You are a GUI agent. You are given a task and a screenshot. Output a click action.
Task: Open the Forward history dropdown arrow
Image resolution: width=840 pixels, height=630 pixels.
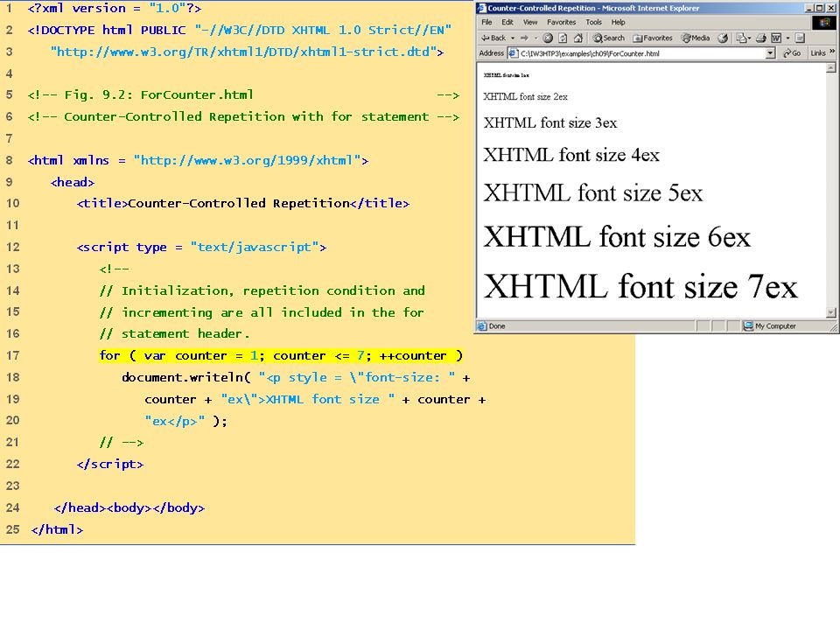[535, 38]
